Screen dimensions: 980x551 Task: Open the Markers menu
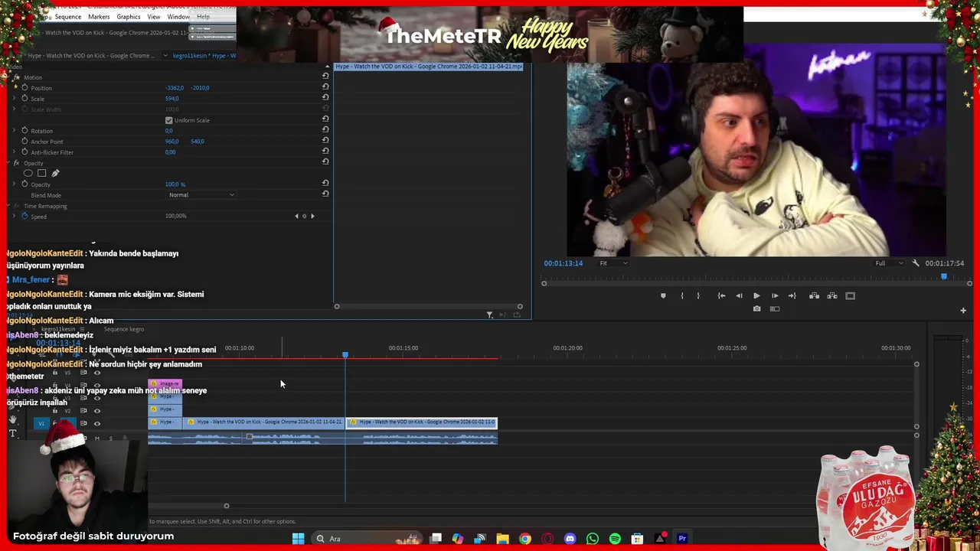(x=99, y=17)
